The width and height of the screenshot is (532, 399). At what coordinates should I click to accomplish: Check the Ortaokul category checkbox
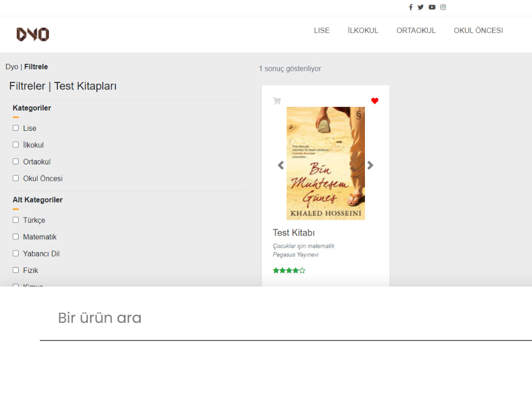(x=15, y=162)
